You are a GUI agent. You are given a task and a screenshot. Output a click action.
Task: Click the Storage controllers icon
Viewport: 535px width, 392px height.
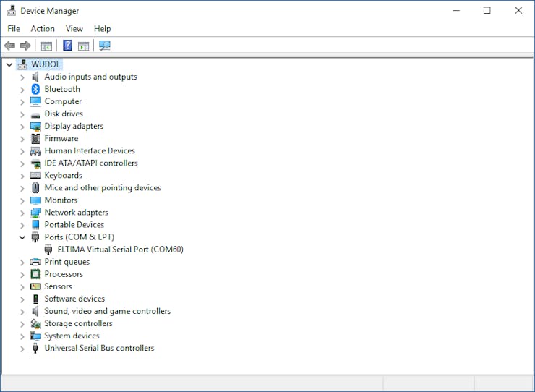tap(35, 323)
